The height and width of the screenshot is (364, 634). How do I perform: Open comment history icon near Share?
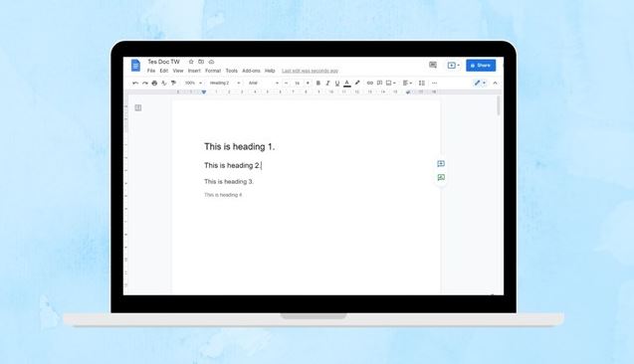(x=433, y=65)
